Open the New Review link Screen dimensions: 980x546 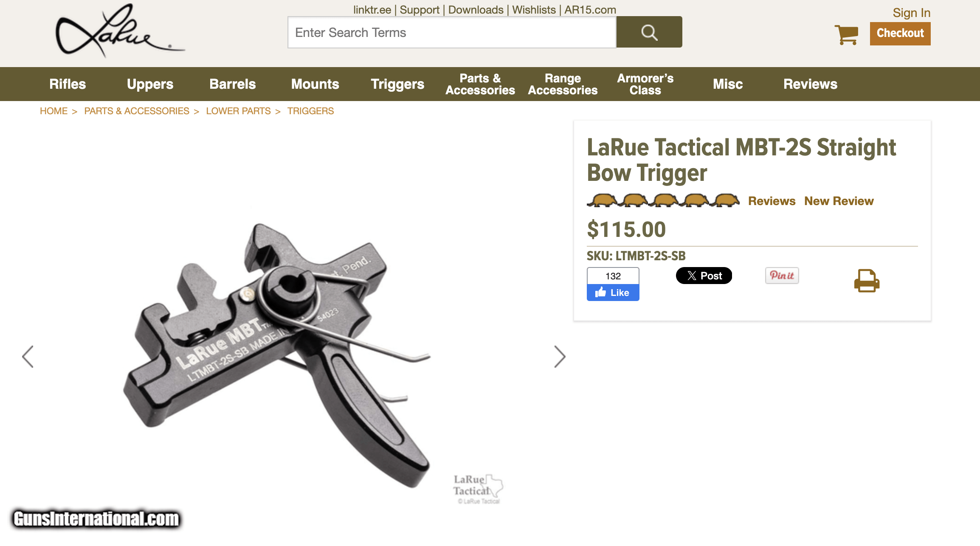(839, 201)
